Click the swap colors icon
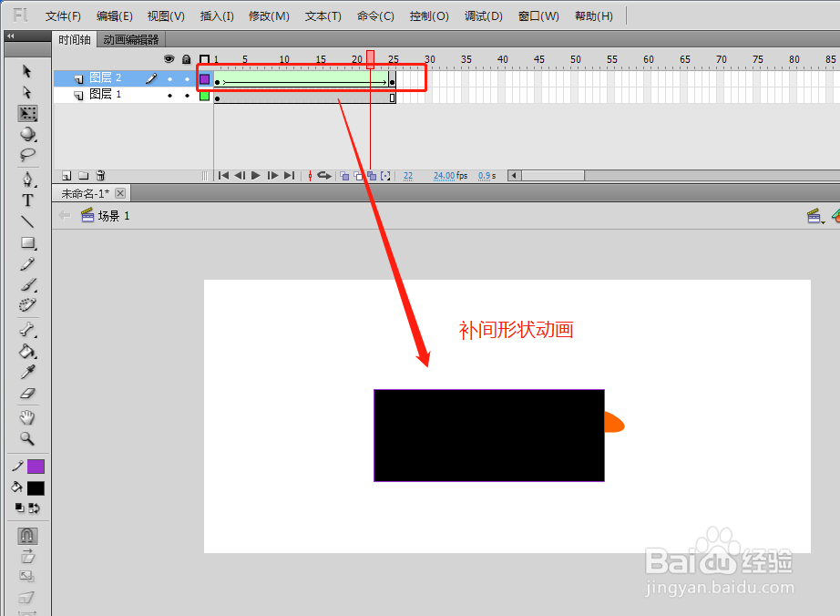 pyautogui.click(x=34, y=508)
